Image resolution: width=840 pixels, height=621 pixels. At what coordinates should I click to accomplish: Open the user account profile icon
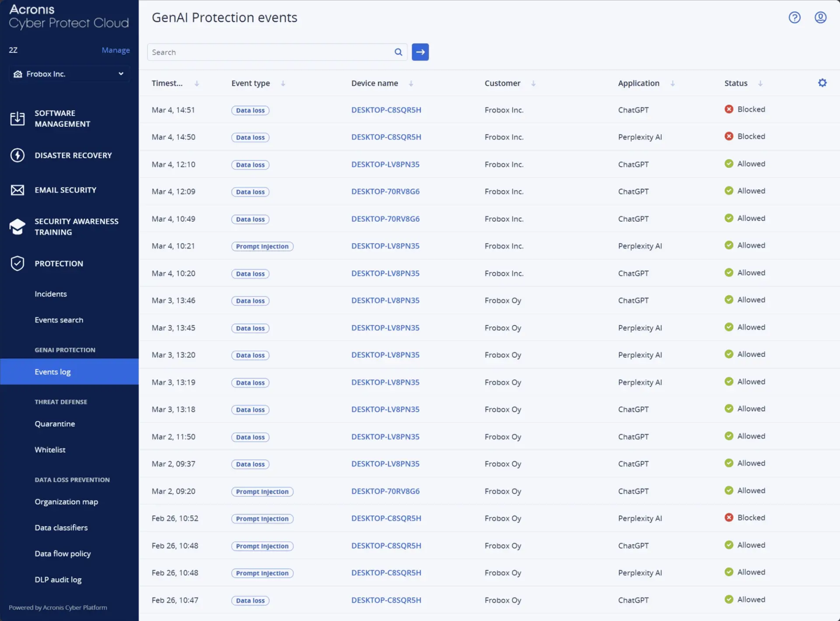point(820,17)
